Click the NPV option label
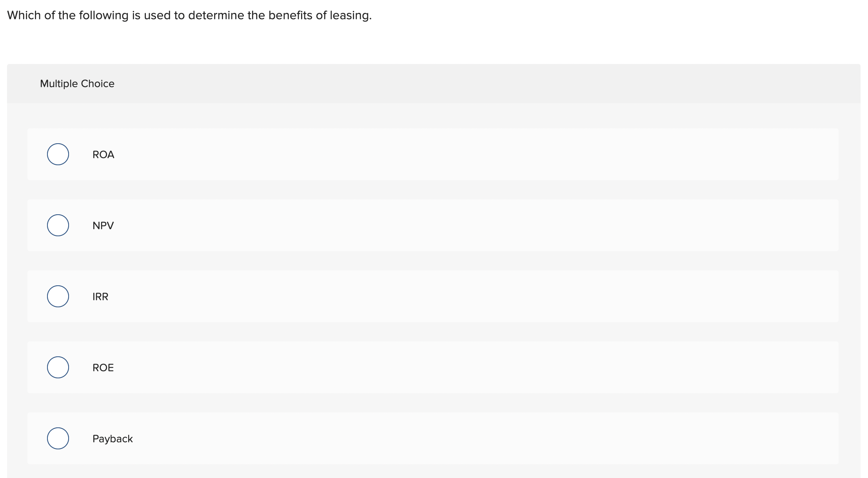This screenshot has width=868, height=478. 103,225
